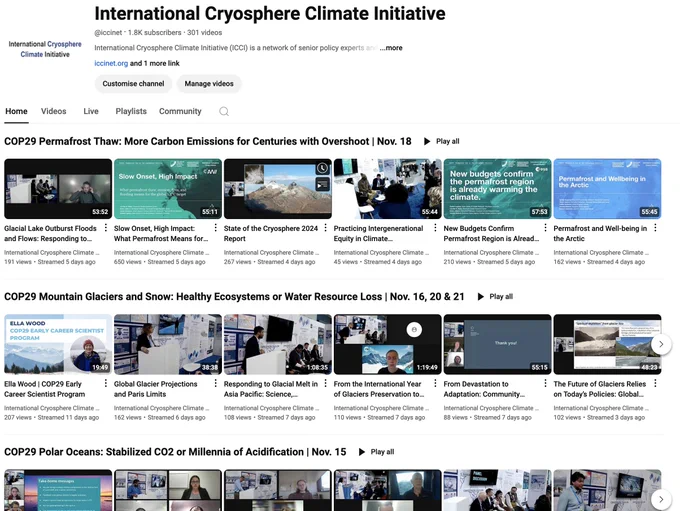This screenshot has height=511, width=680.
Task: Open Permafrost and Well-being in the Arctic title
Action: click(x=600, y=233)
